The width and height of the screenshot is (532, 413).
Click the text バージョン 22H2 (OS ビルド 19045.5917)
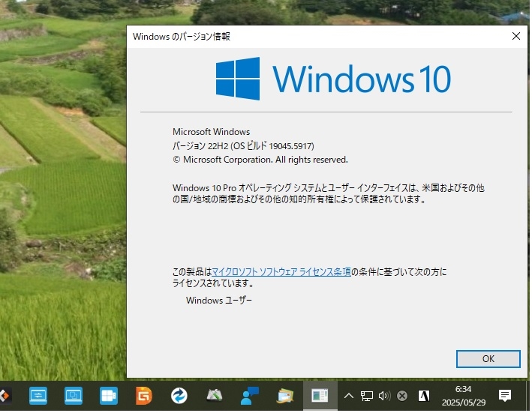click(x=245, y=147)
